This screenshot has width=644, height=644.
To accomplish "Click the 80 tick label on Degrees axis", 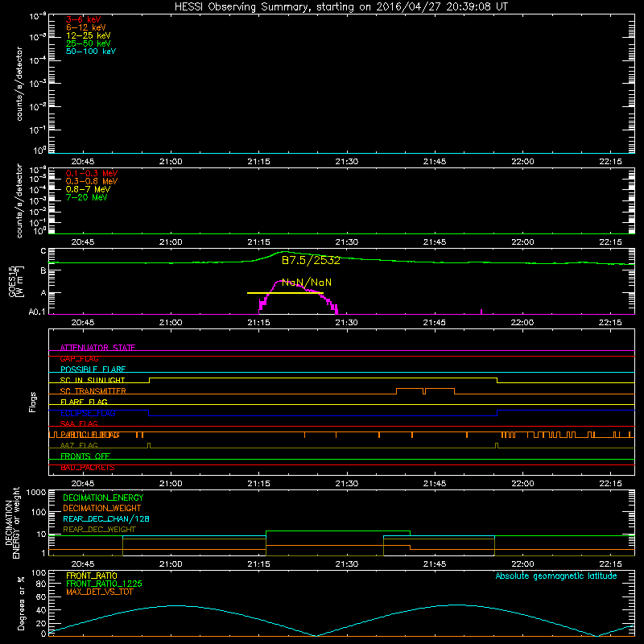I will [41, 584].
